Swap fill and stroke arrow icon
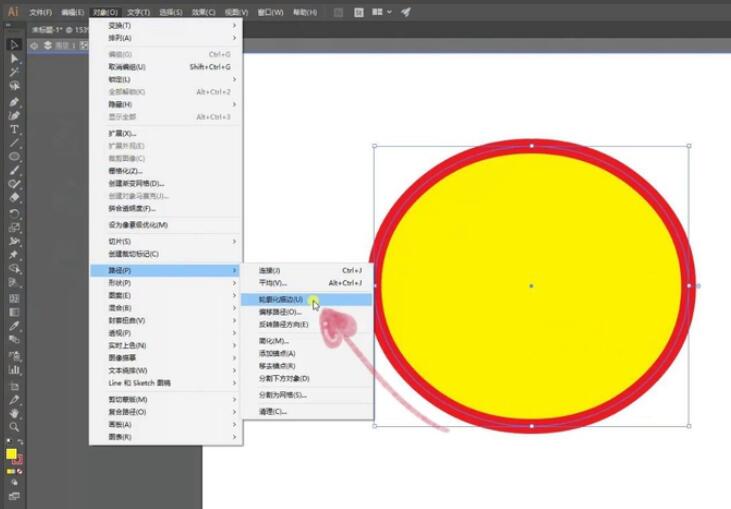731x509 pixels. (20, 441)
